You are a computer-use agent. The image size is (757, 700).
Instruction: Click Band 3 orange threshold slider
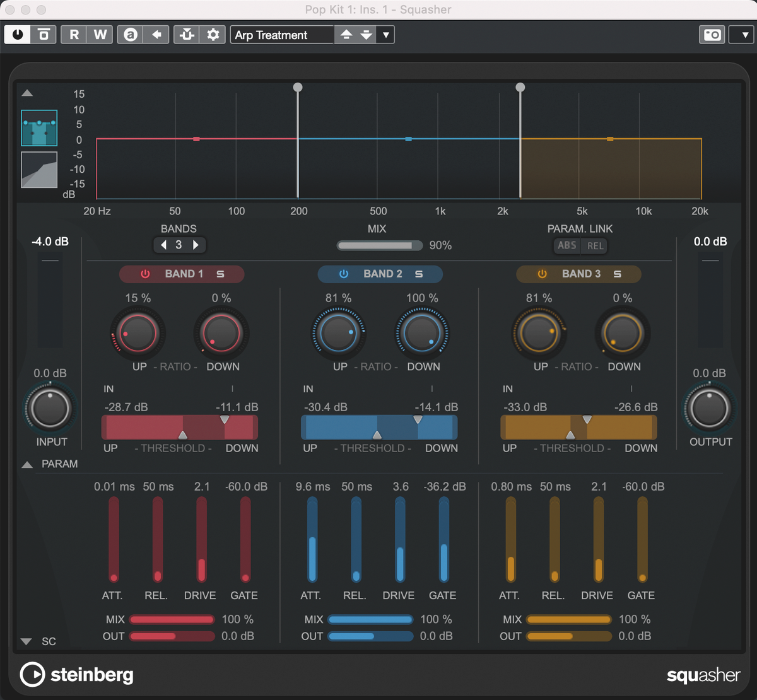[x=578, y=427]
